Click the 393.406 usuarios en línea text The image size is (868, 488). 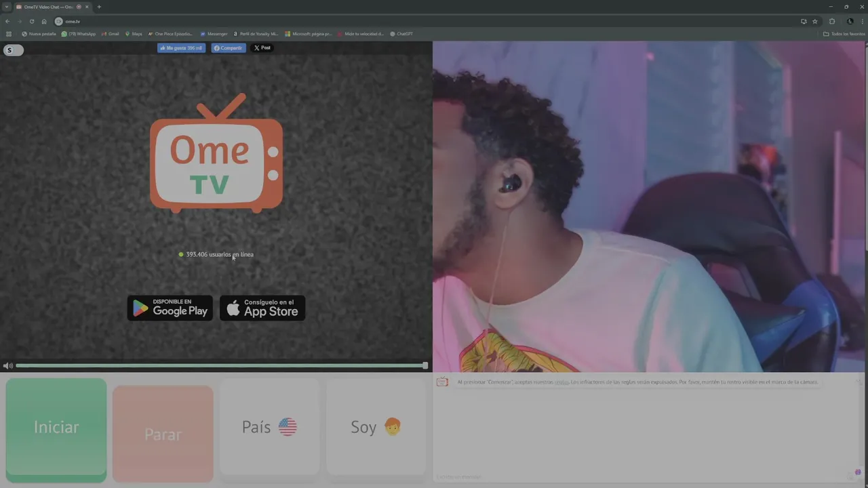pos(219,255)
